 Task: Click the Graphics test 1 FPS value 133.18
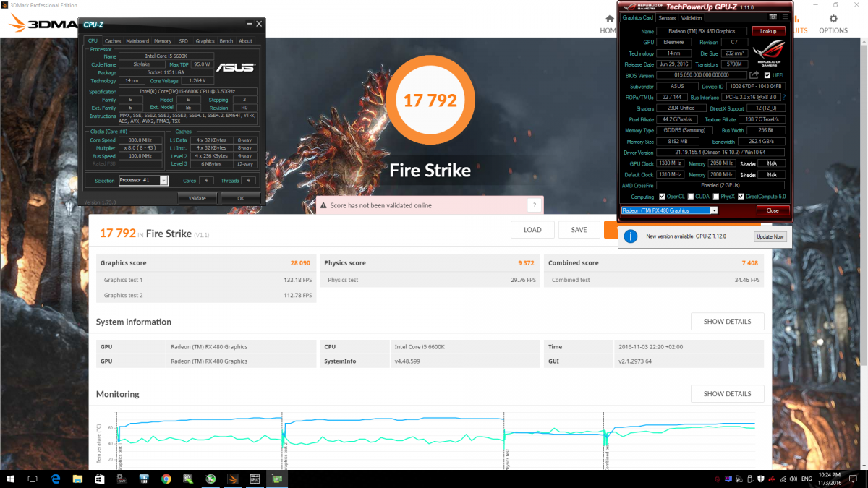coord(297,280)
